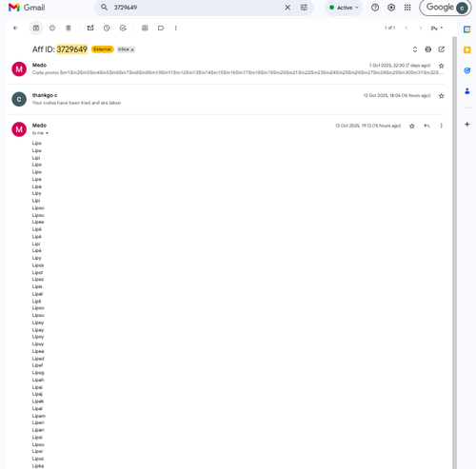476x469 pixels.
Task: Open the input tools dropdown
Action: 437,28
